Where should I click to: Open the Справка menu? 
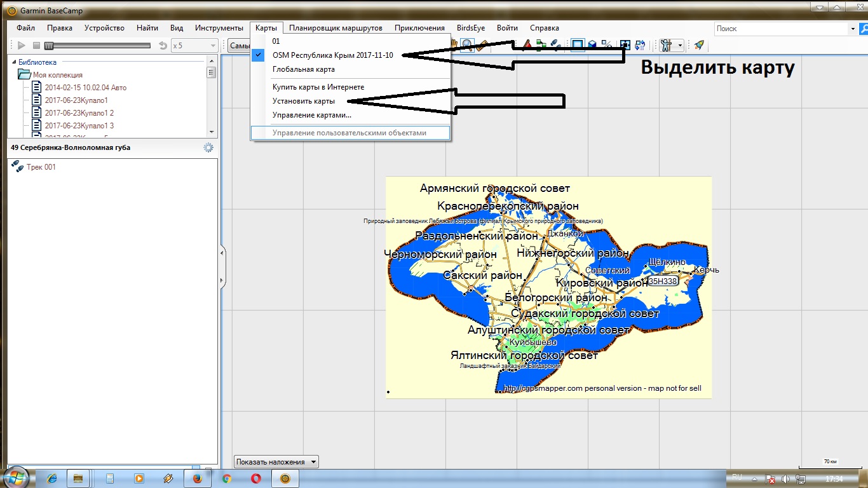coord(545,28)
